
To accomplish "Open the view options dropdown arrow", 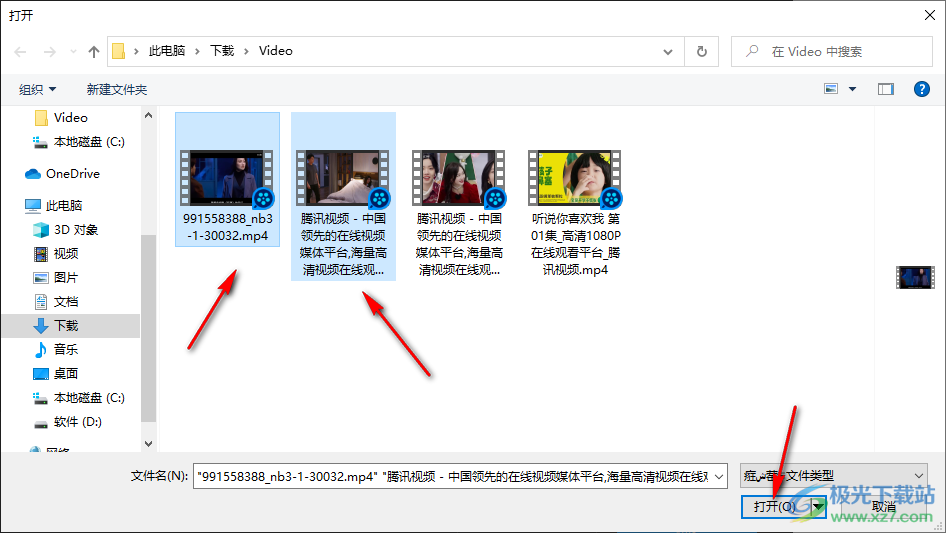I will pyautogui.click(x=852, y=89).
